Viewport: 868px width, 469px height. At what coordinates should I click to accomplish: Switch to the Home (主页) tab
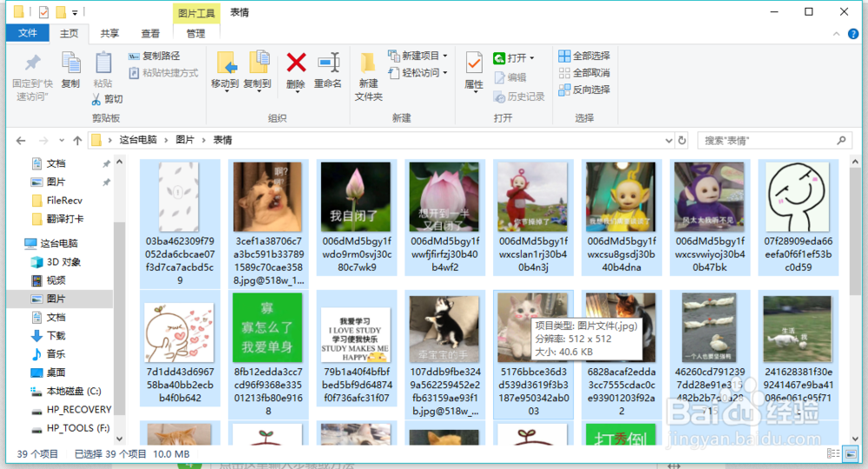pyautogui.click(x=69, y=34)
